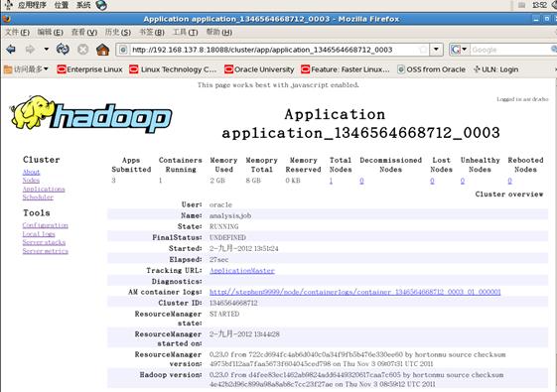
Task: Open the 书签(B) menu
Action: 151,33
